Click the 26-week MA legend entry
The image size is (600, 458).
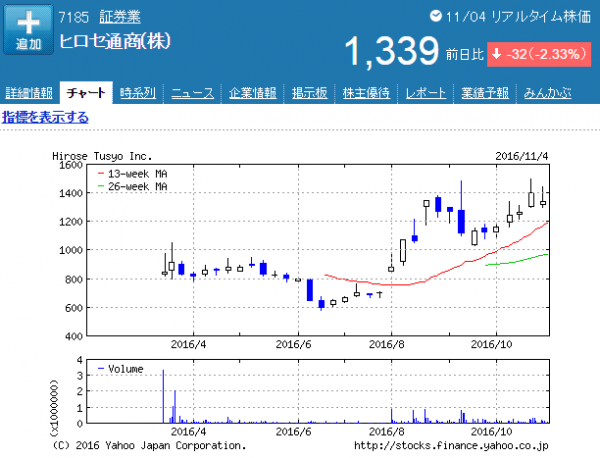[132, 186]
